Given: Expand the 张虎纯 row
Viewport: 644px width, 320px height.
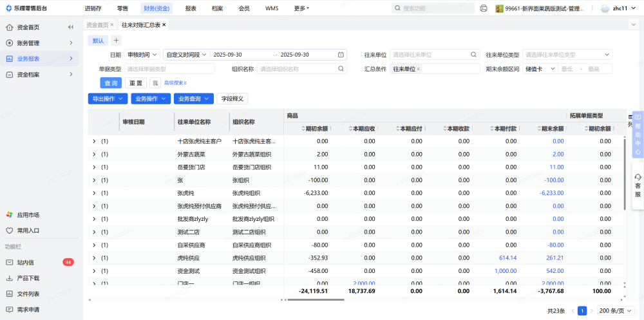Looking at the screenshot, I should [x=94, y=193].
